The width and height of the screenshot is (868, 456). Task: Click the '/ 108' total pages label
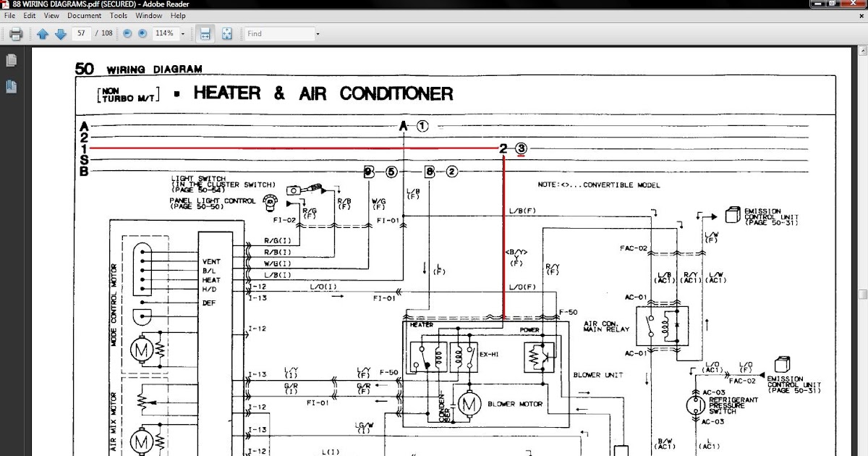[104, 33]
